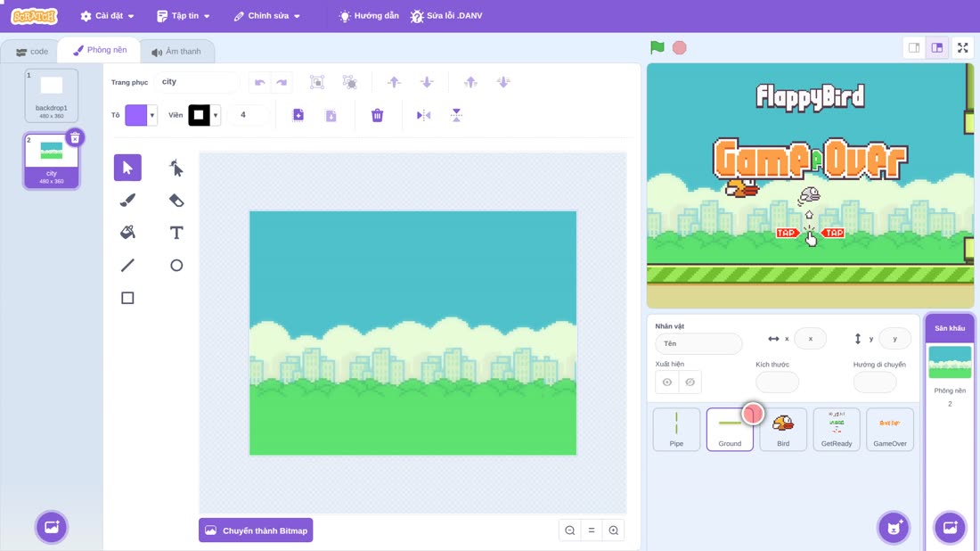Click the Redo arrow
980x551 pixels.
pos(282,82)
